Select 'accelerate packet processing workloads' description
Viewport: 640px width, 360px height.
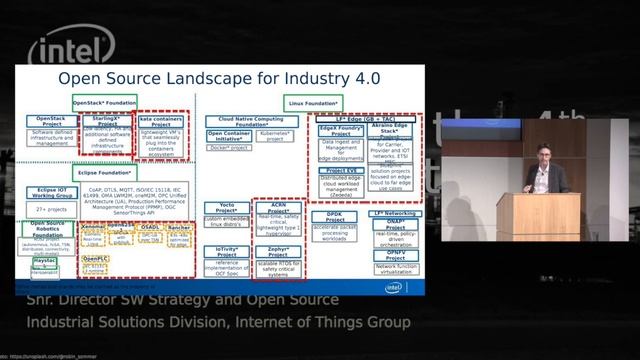click(334, 233)
